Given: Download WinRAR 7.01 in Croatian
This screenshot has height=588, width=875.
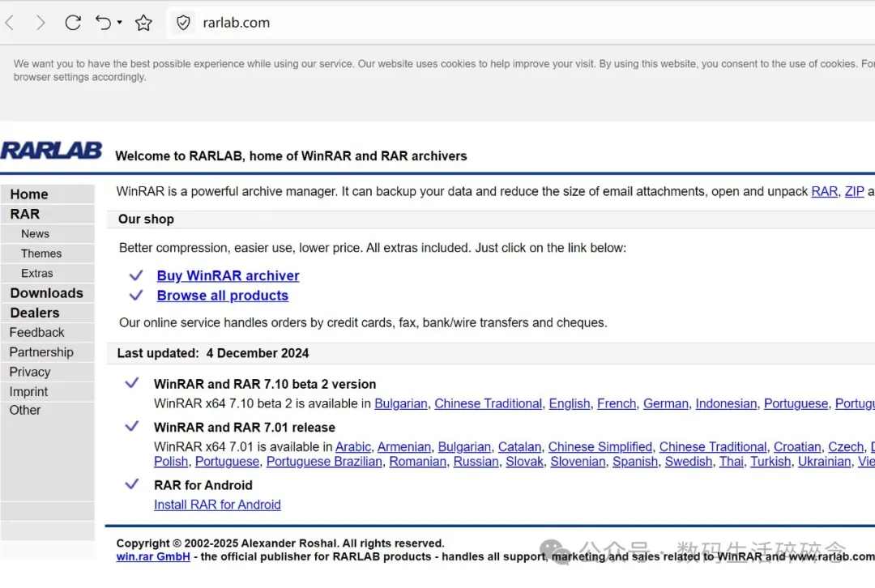Looking at the screenshot, I should click(x=797, y=447).
